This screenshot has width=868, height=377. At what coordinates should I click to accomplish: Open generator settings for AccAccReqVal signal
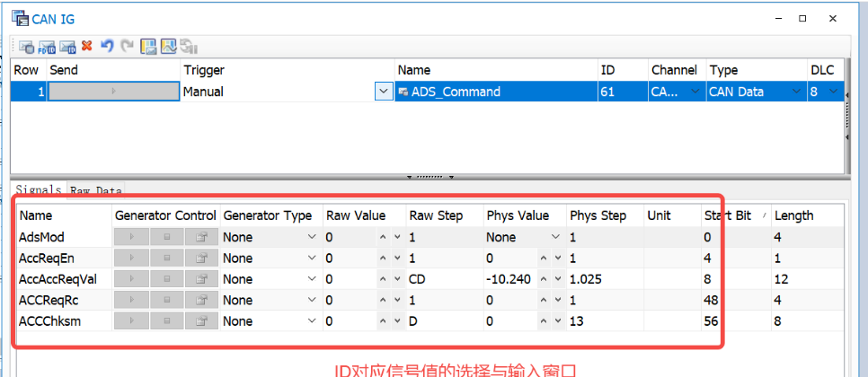click(x=201, y=279)
